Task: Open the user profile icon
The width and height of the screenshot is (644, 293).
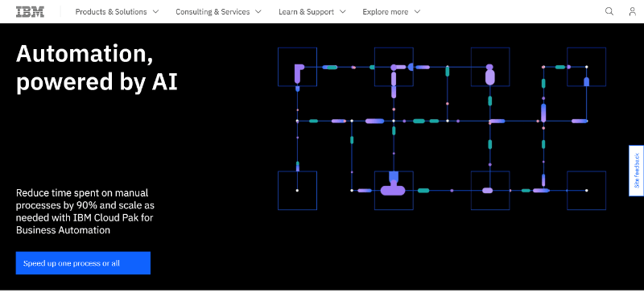Action: 633,11
